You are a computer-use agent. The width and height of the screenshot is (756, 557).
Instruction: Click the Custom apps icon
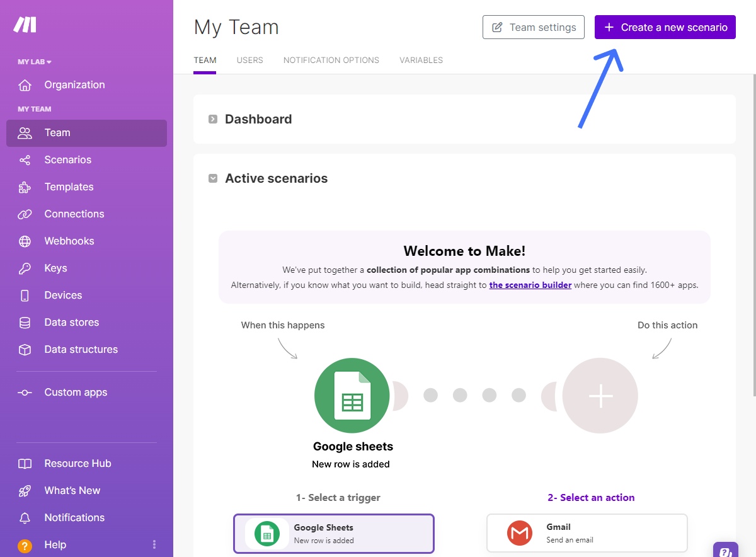(x=25, y=393)
